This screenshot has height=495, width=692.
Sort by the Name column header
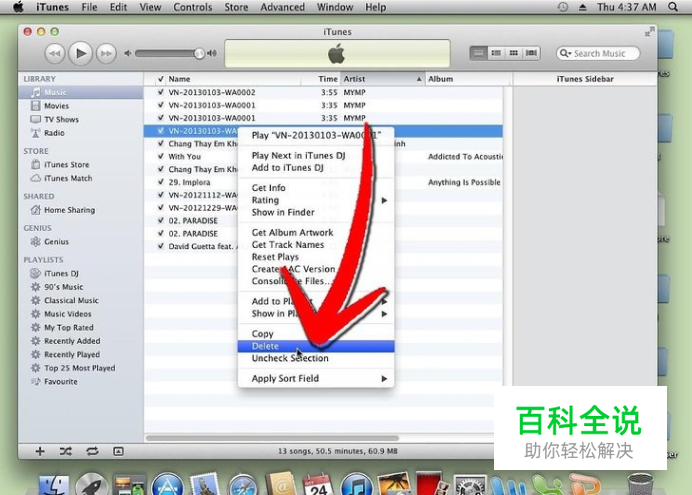coord(233,79)
